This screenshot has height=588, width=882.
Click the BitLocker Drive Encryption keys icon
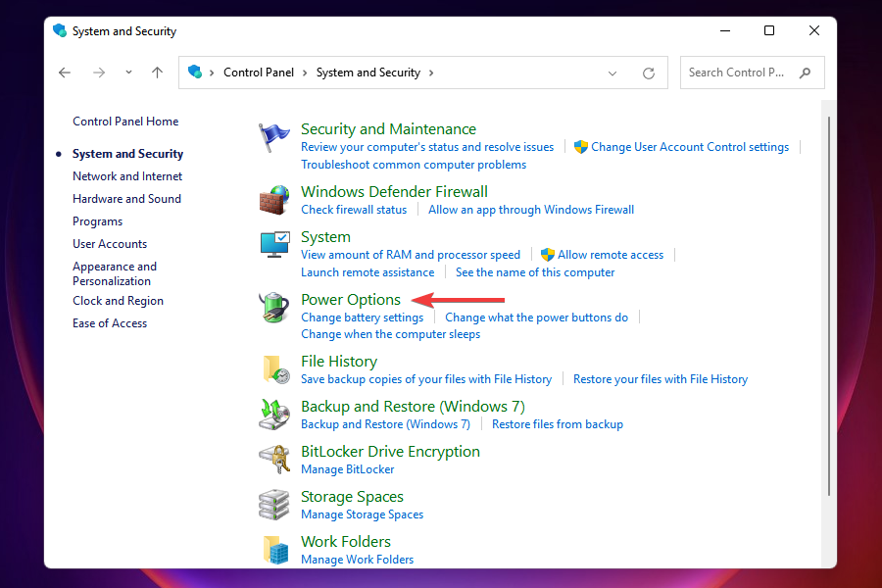tap(274, 460)
